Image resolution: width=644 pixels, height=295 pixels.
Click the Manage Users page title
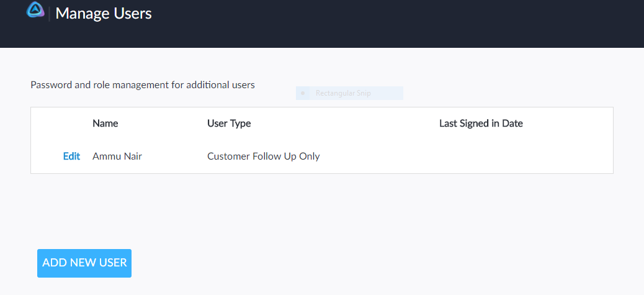(104, 13)
